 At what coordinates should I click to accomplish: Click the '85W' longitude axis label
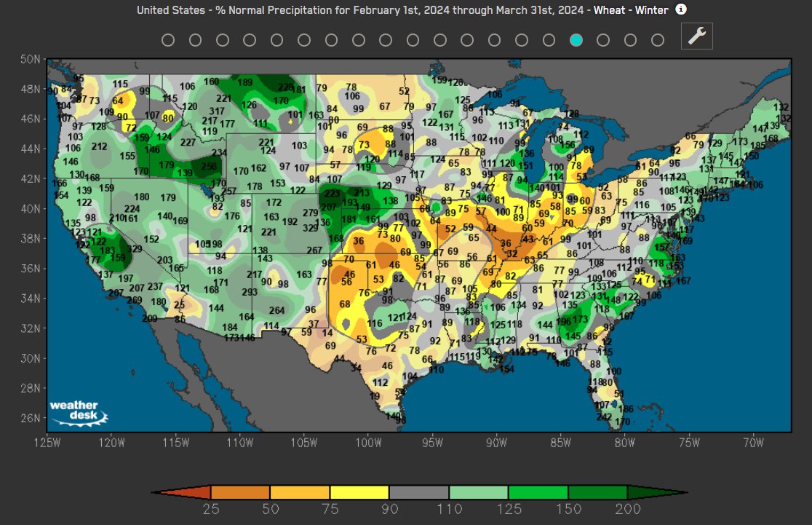[x=561, y=443]
